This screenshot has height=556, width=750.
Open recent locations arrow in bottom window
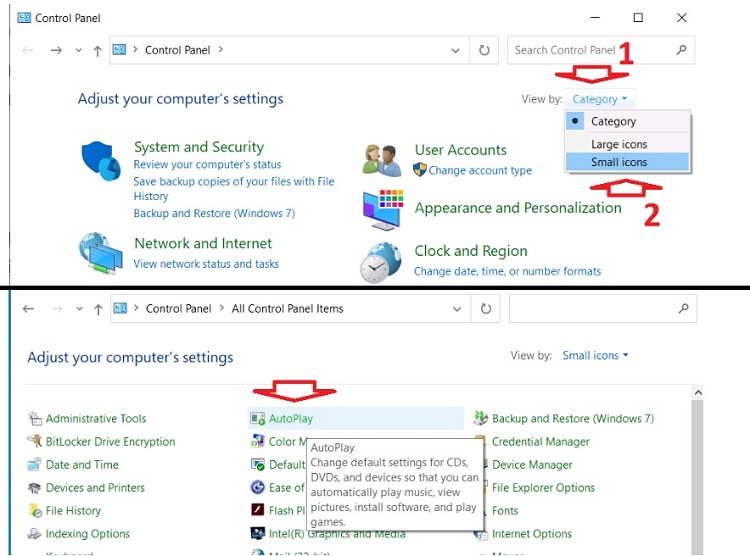pos(79,309)
